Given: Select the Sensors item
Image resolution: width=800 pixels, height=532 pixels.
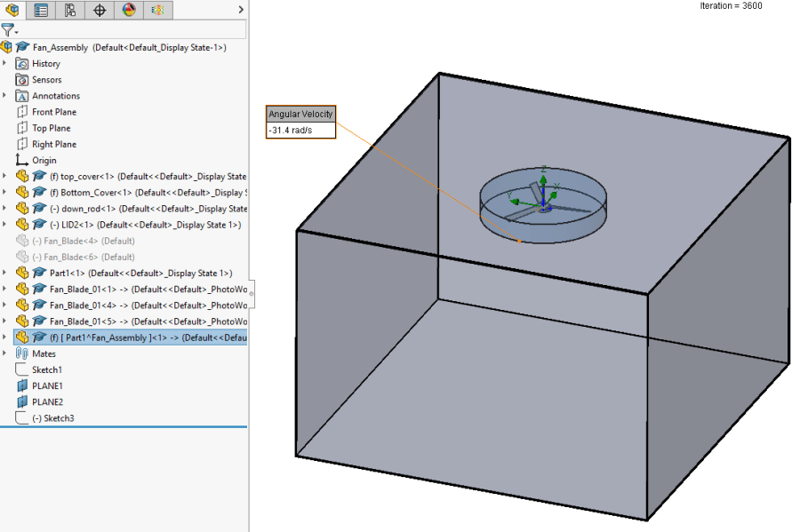Looking at the screenshot, I should [x=47, y=80].
